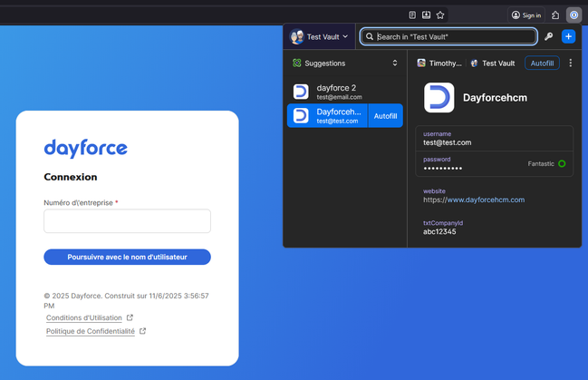Bookmark this page with the star icon

pos(440,15)
